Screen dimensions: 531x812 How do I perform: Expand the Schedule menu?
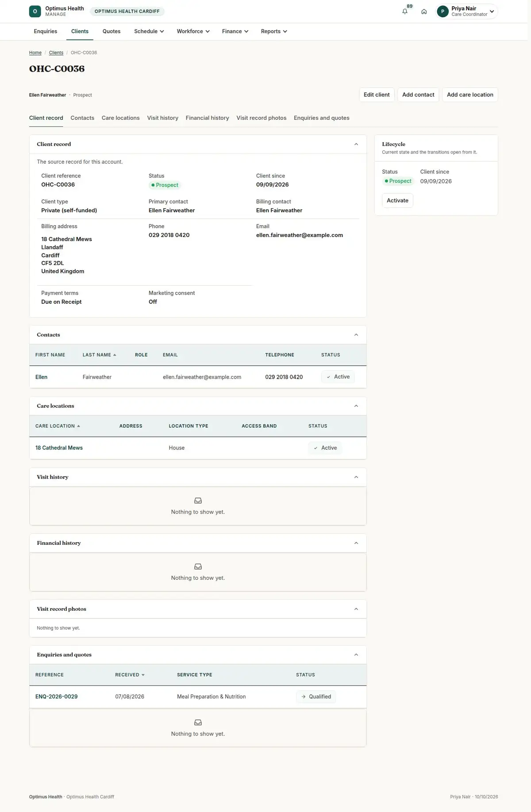tap(149, 31)
